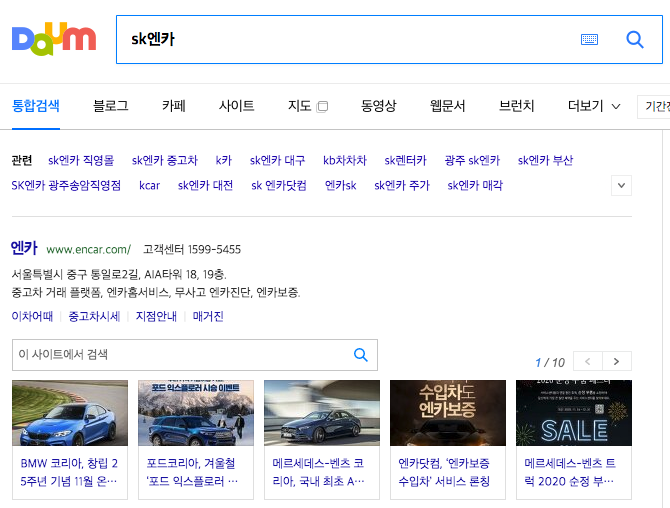Open the 지도 tab
The width and height of the screenshot is (670, 508).
pos(300,106)
